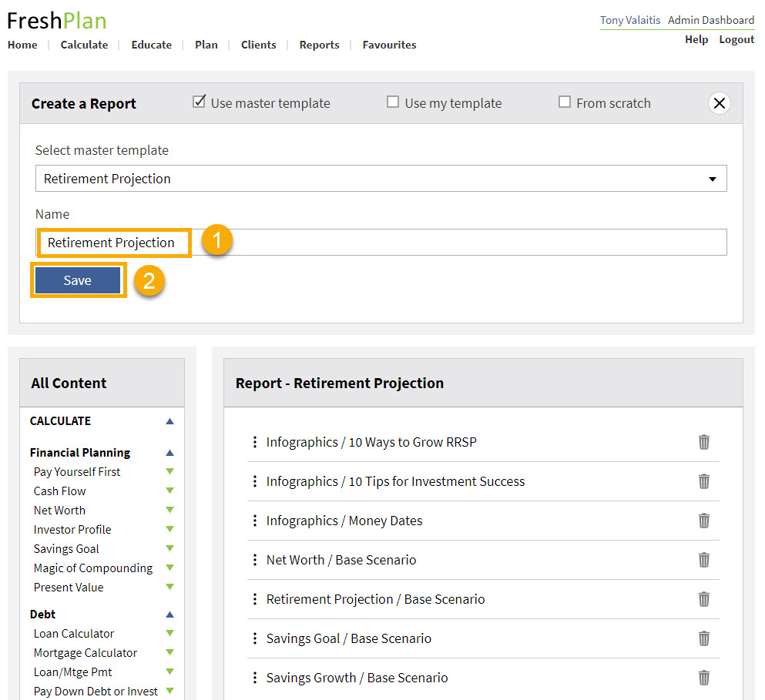Open the Reports menu
The image size is (765, 700).
[319, 45]
